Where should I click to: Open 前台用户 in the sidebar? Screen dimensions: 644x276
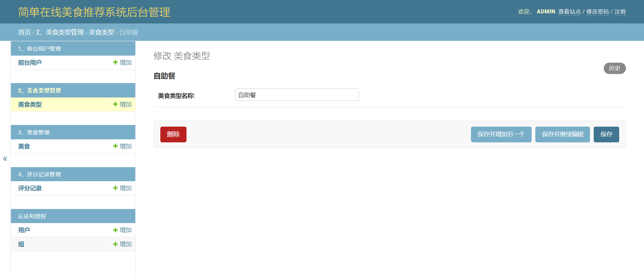pos(30,63)
